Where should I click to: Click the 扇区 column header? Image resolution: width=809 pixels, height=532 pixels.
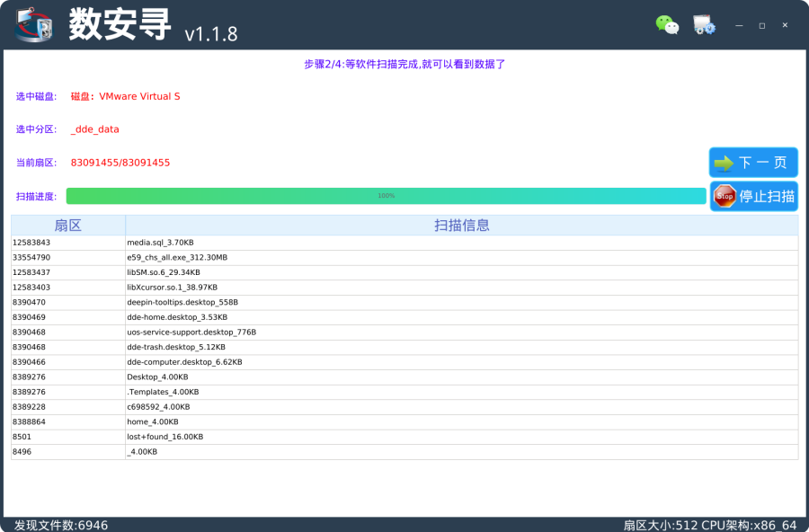click(68, 226)
